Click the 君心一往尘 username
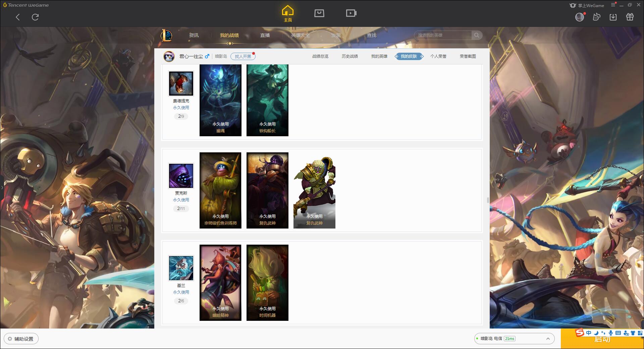The width and height of the screenshot is (644, 349). (191, 56)
